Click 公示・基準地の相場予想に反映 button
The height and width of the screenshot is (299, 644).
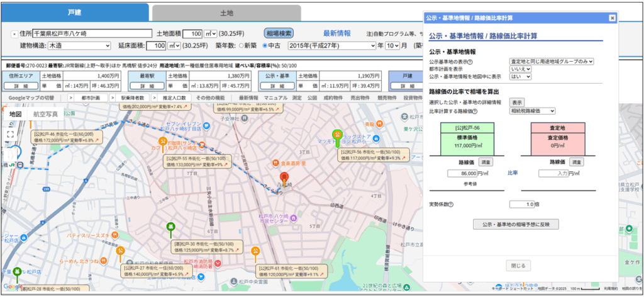pyautogui.click(x=515, y=224)
